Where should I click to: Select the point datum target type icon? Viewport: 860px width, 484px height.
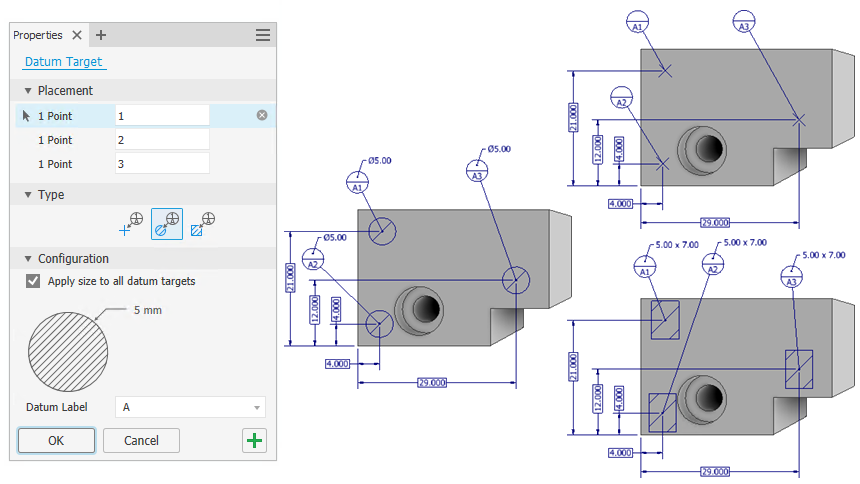[x=131, y=224]
